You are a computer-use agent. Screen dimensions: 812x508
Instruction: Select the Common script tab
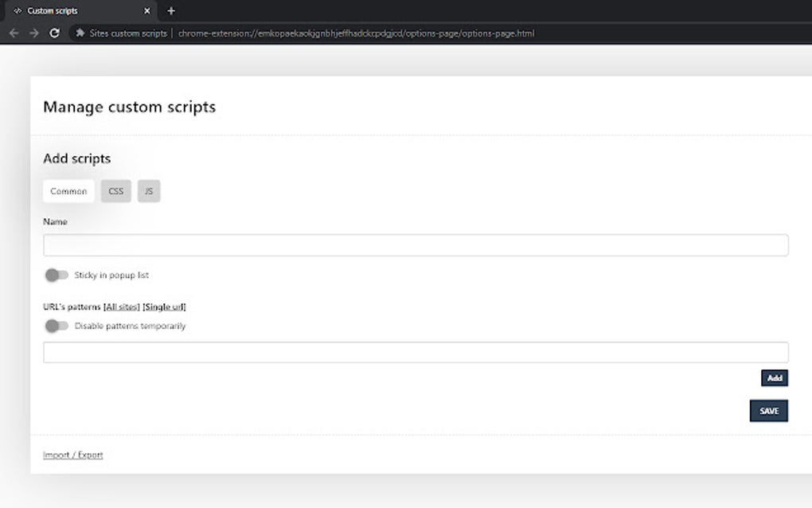(68, 191)
